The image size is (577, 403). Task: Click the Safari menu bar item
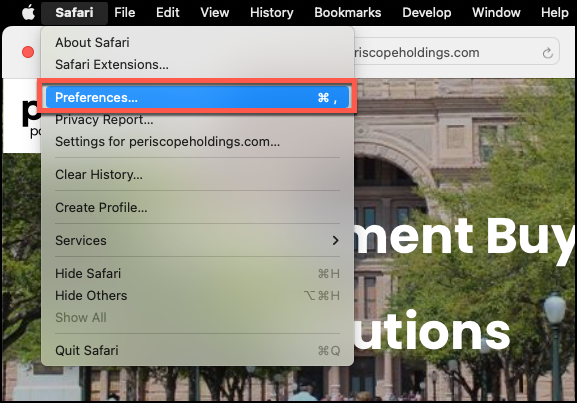[x=74, y=13]
